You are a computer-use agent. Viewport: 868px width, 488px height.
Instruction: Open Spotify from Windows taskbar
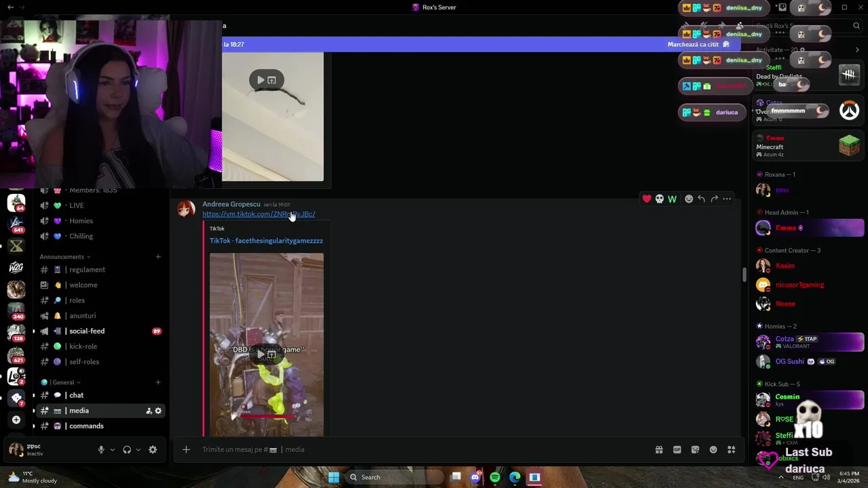pos(495,477)
